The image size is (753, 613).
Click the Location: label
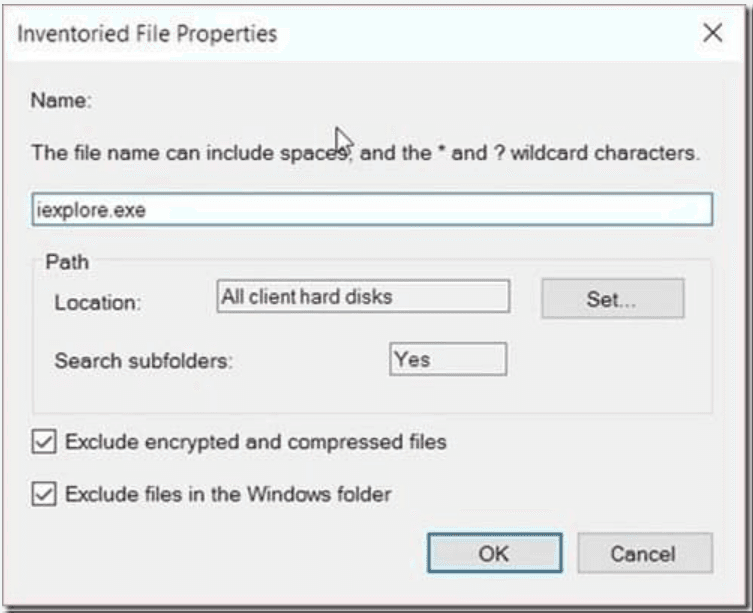click(97, 302)
